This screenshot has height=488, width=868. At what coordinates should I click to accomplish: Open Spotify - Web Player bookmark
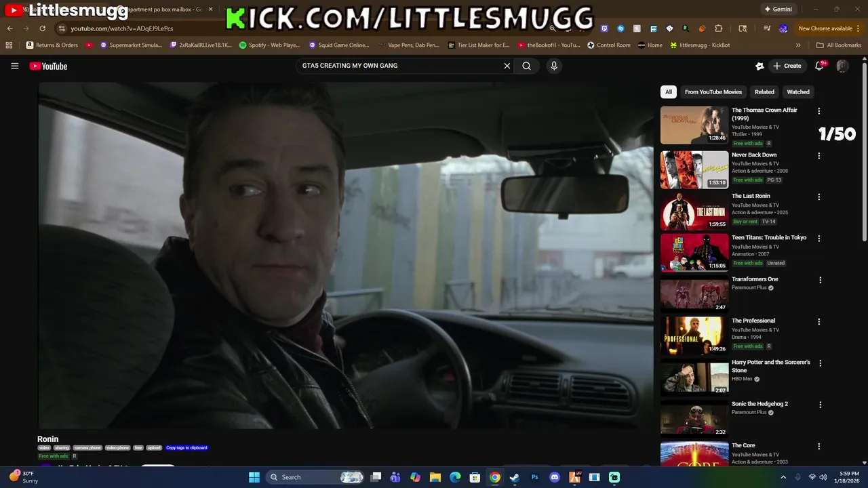point(269,45)
